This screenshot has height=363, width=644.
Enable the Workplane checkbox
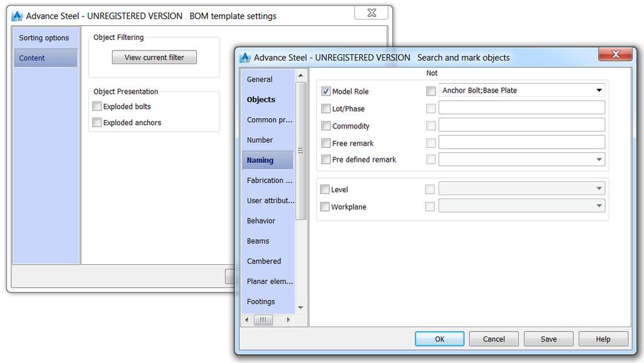tap(325, 206)
